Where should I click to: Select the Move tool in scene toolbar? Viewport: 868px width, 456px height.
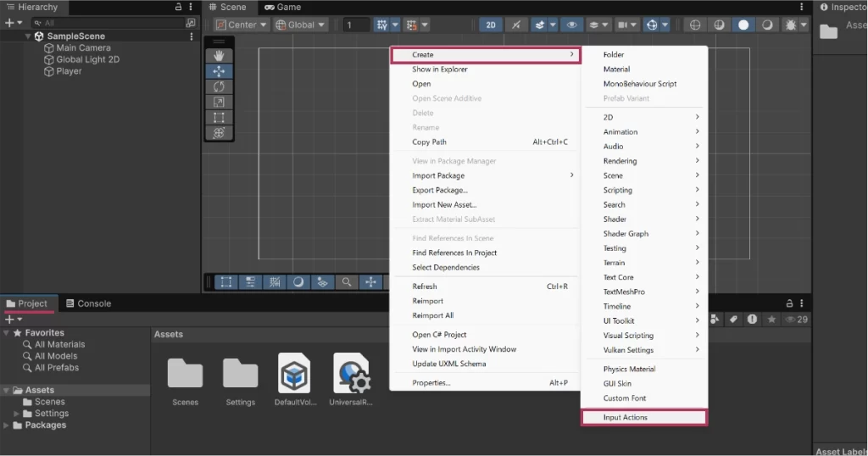click(x=219, y=71)
